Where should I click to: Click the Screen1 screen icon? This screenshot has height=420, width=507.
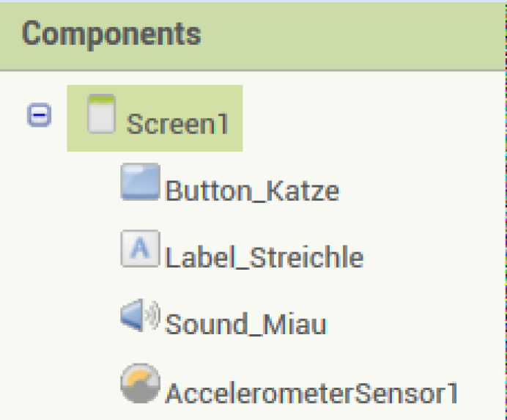click(102, 114)
